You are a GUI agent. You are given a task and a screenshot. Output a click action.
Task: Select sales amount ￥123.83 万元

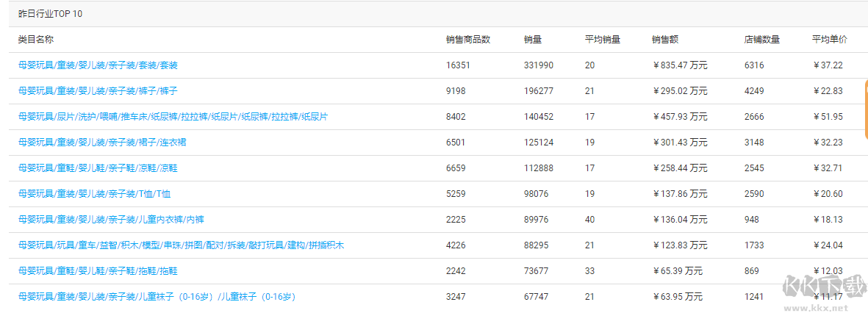point(680,245)
